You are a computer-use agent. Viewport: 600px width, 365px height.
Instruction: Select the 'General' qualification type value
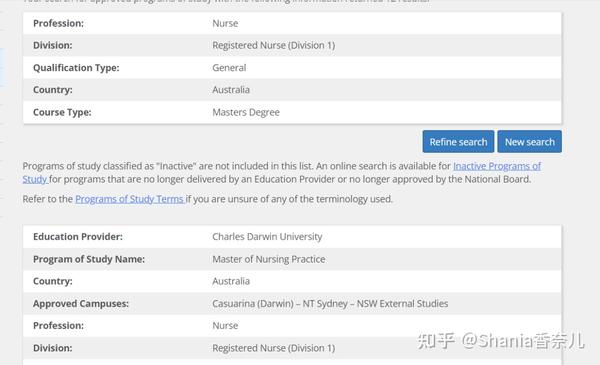(x=229, y=68)
